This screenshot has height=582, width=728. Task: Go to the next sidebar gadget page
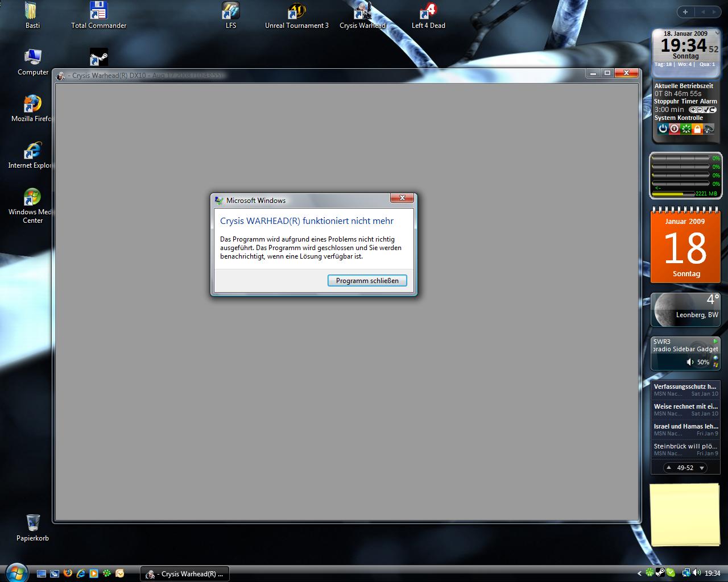715,12
